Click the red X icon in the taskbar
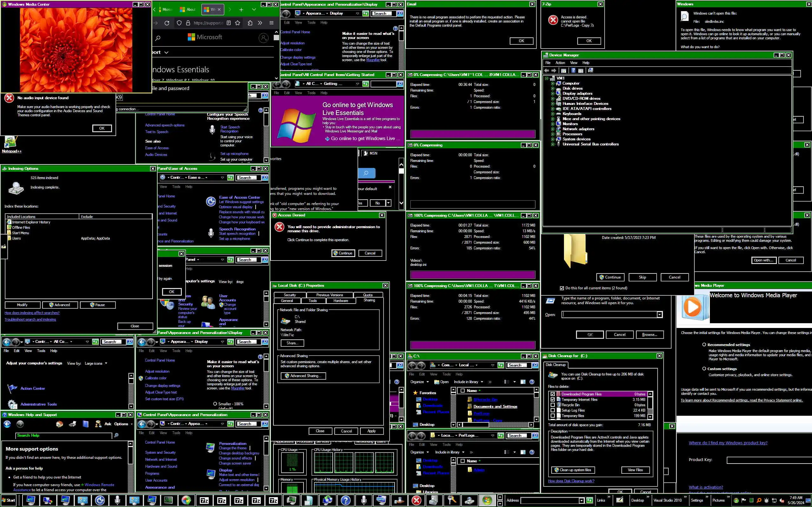The width and height of the screenshot is (812, 507). pyautogui.click(x=416, y=500)
